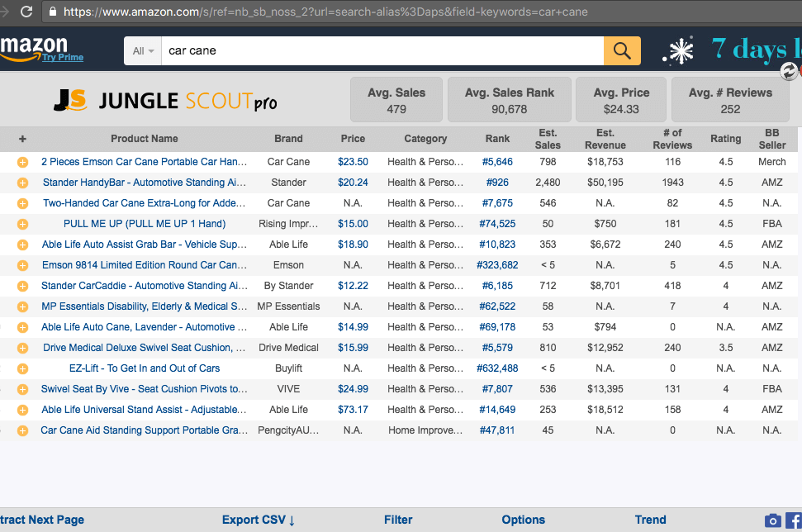
Task: Open the Jungle Scout Options
Action: 524,520
